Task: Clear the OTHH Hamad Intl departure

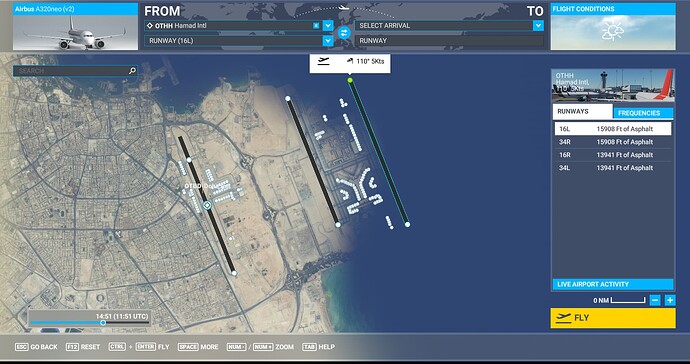Action: (x=316, y=26)
